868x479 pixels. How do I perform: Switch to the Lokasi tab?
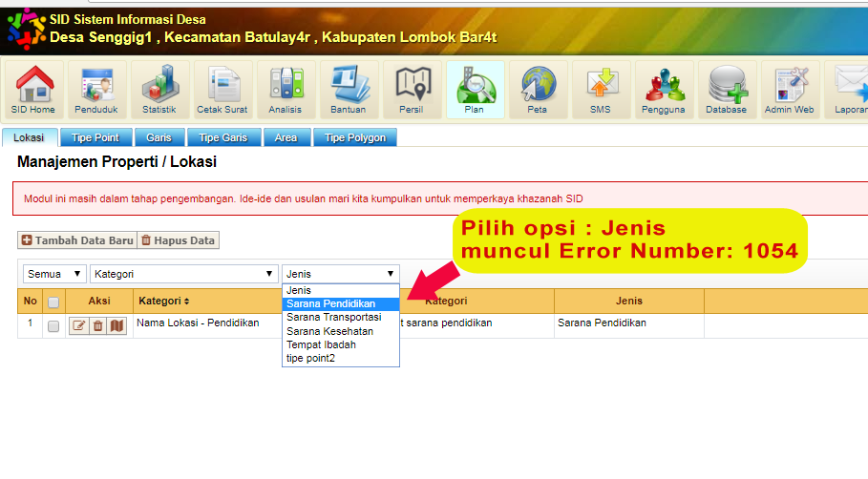point(30,137)
